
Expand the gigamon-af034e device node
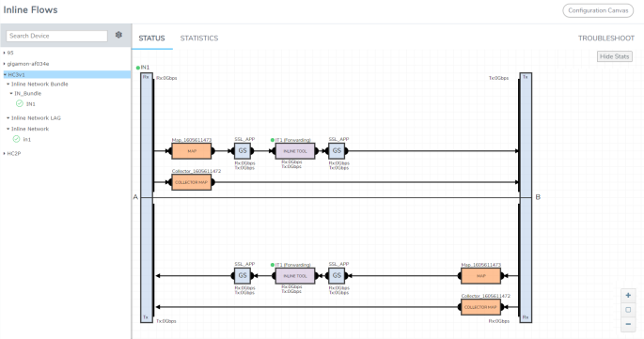tap(5, 64)
